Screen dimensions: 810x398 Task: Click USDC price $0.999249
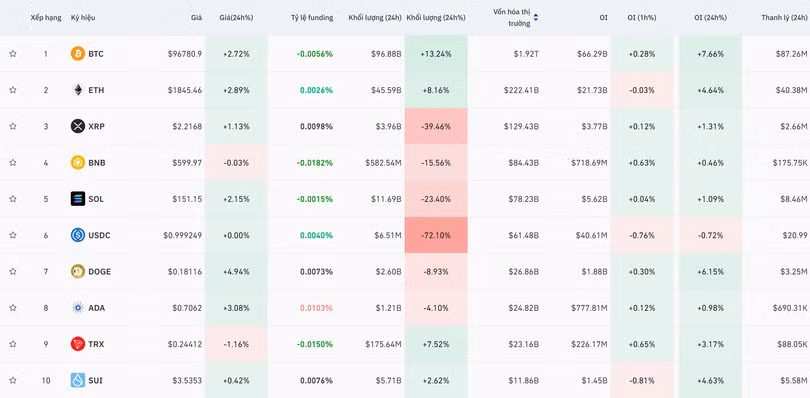[x=183, y=235]
